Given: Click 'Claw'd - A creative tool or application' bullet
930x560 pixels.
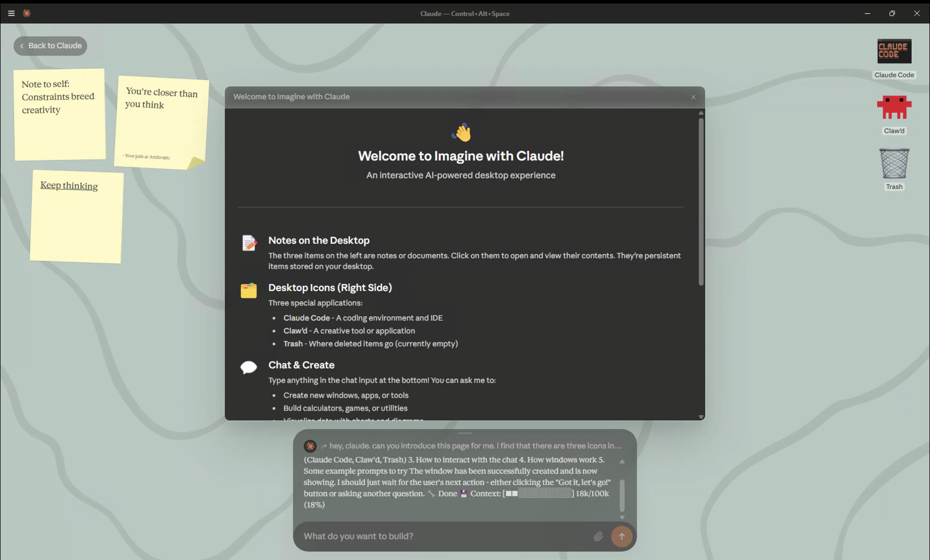Looking at the screenshot, I should point(349,331).
